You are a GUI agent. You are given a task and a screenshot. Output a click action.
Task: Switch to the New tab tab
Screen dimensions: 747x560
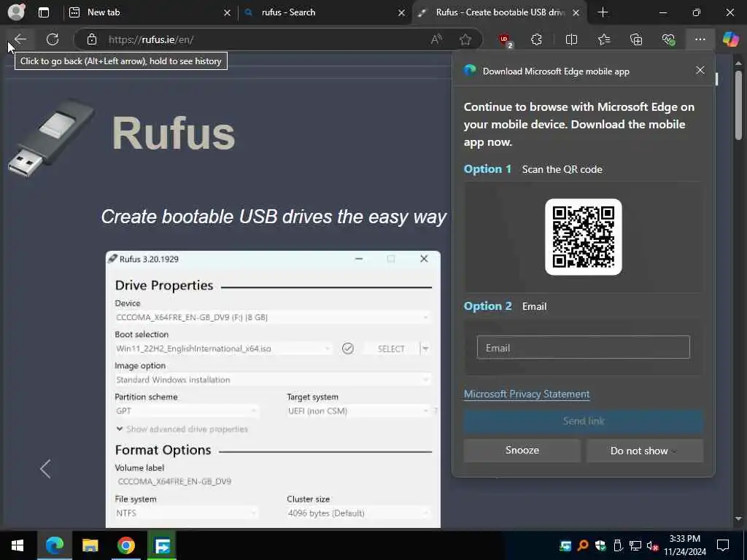[x=143, y=12]
